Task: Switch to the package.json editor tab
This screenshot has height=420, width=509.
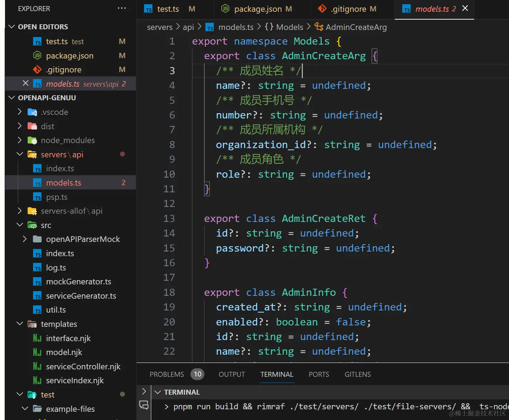Action: [x=262, y=9]
